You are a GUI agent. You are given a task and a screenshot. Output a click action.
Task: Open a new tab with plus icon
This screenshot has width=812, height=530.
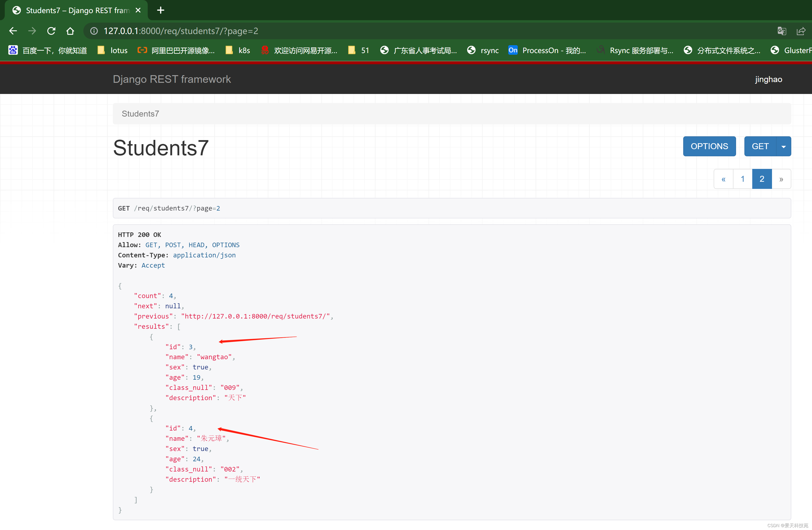point(161,10)
